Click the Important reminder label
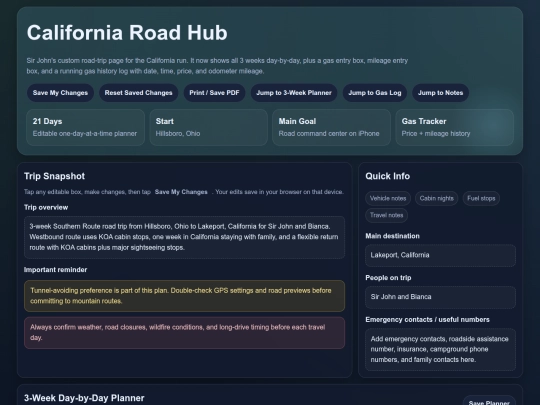This screenshot has height=405, width=540. click(55, 270)
